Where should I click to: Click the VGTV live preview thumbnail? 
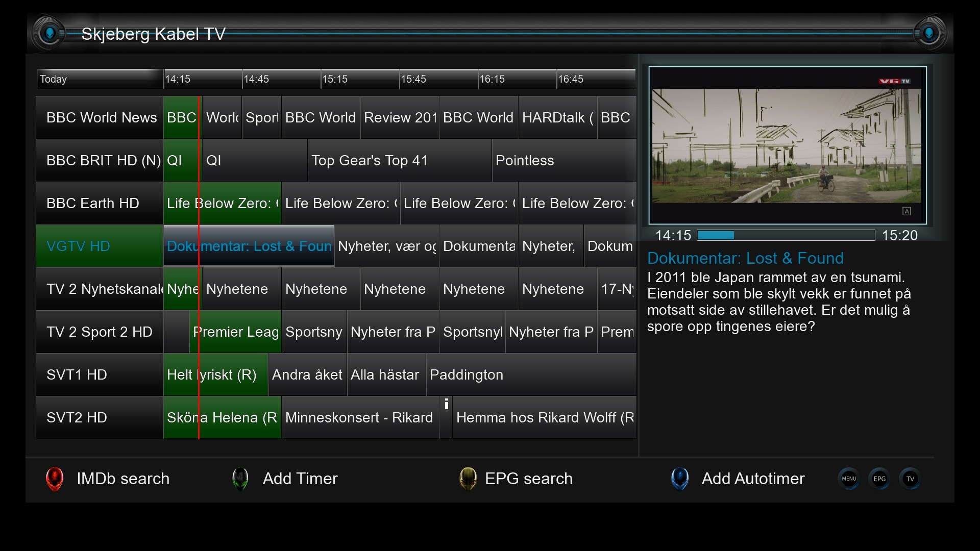coord(788,145)
